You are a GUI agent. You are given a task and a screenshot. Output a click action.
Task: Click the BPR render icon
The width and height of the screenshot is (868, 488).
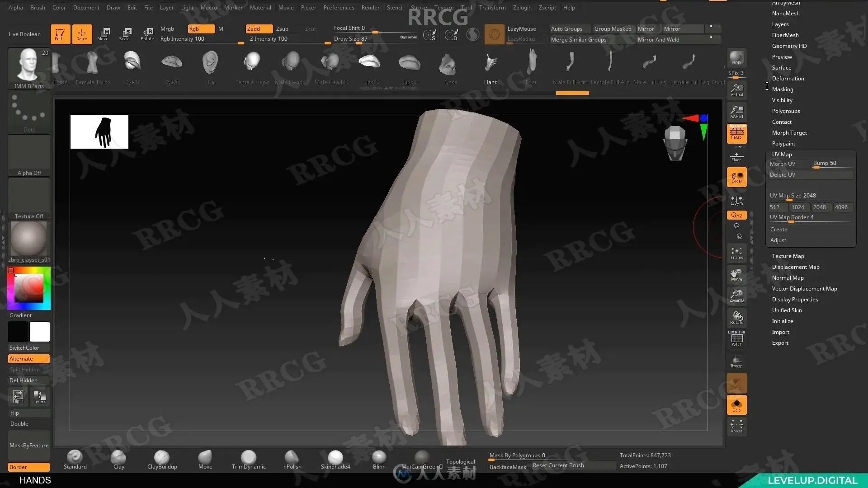coord(736,58)
